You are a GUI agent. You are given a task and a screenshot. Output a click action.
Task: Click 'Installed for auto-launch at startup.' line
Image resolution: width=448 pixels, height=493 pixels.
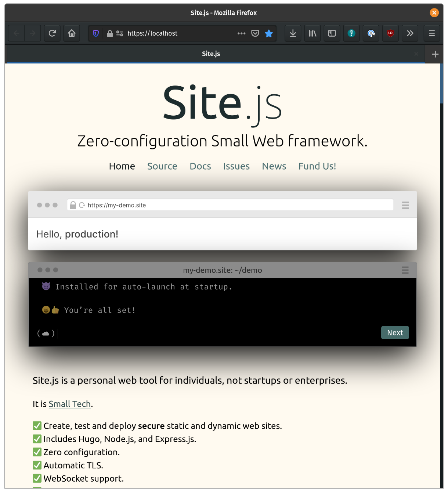point(144,287)
